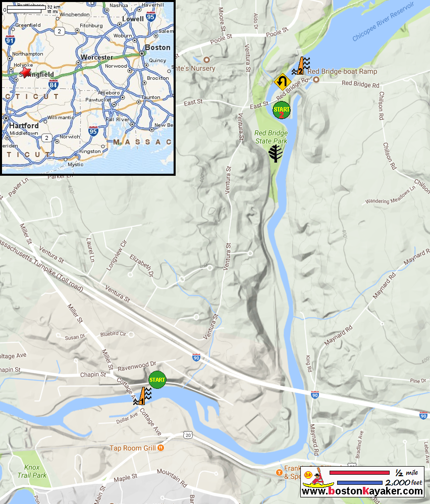
Task: Click the yellow U-turn sign icon
Action: coord(282,82)
